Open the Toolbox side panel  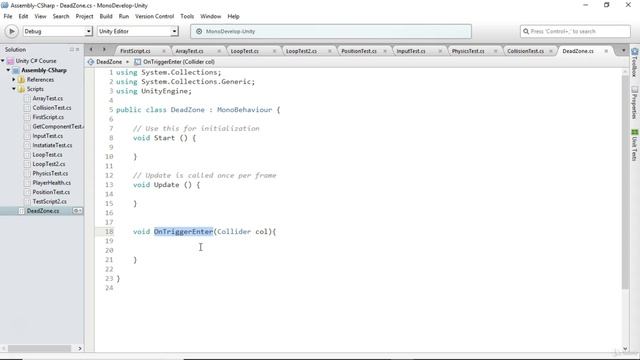pyautogui.click(x=635, y=62)
